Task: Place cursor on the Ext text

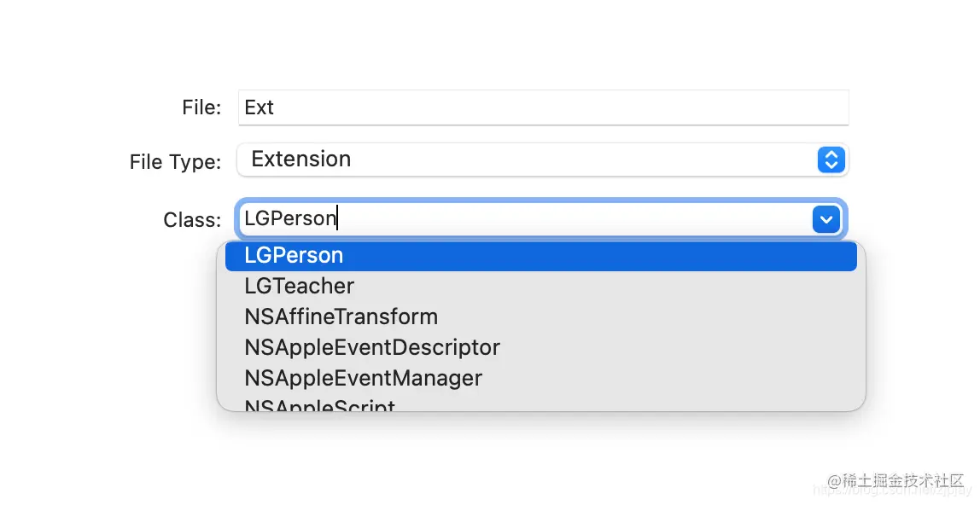Action: tap(259, 107)
